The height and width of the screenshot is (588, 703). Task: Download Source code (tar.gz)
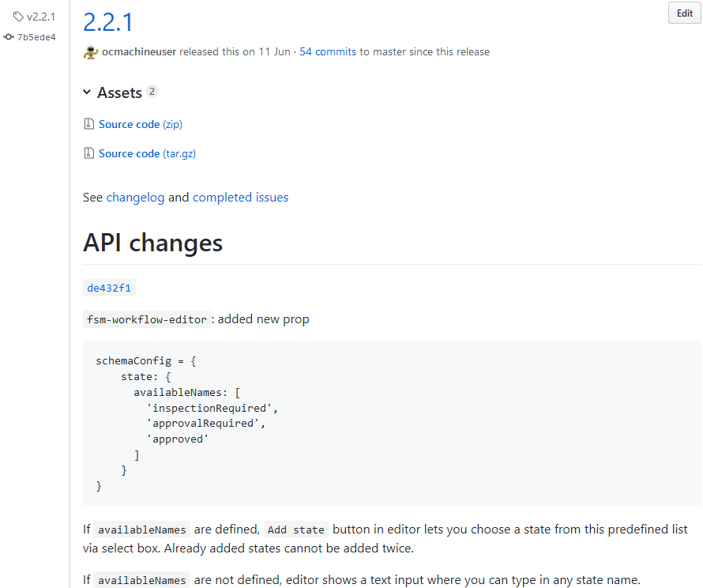coord(147,153)
